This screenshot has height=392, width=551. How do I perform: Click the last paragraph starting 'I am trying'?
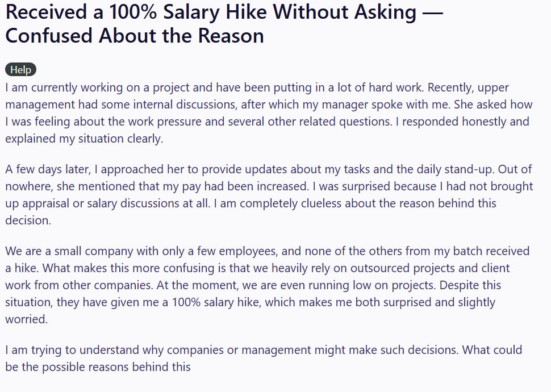264,358
